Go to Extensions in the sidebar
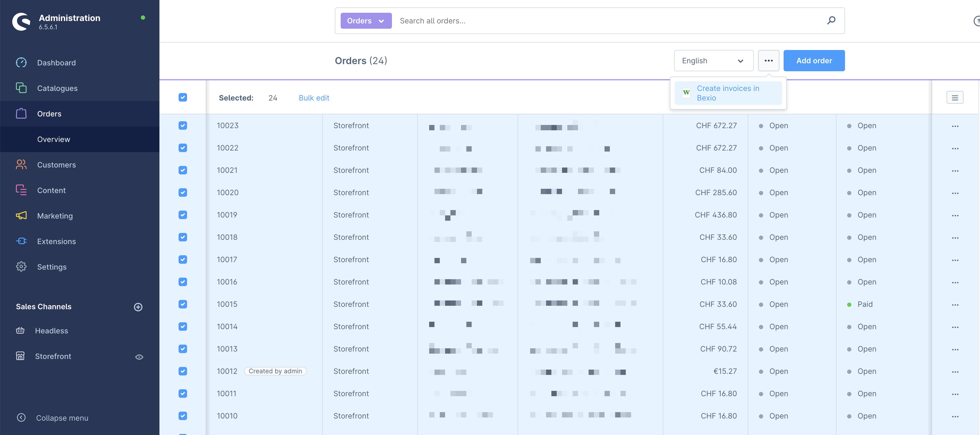 coord(56,241)
